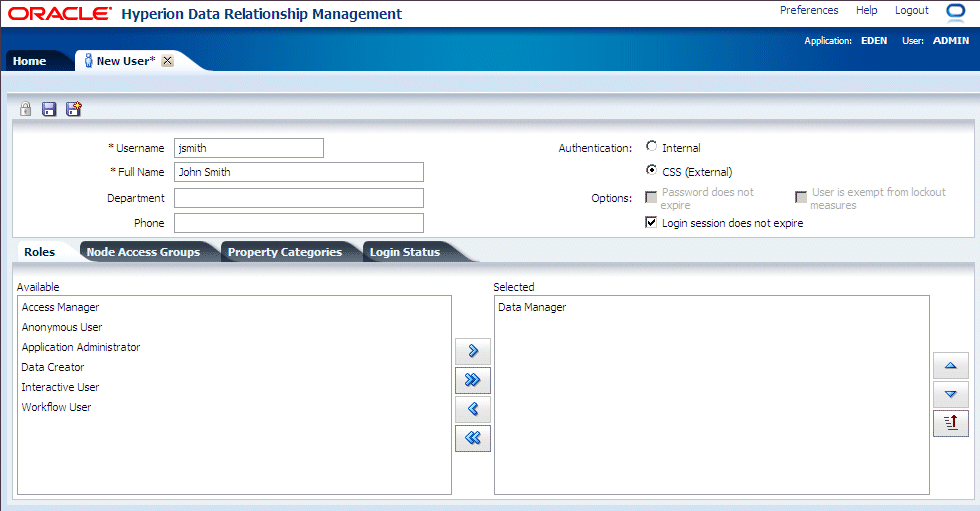The height and width of the screenshot is (511, 980).
Task: Toggle User is exempt from lockout checkbox
Action: click(x=801, y=197)
